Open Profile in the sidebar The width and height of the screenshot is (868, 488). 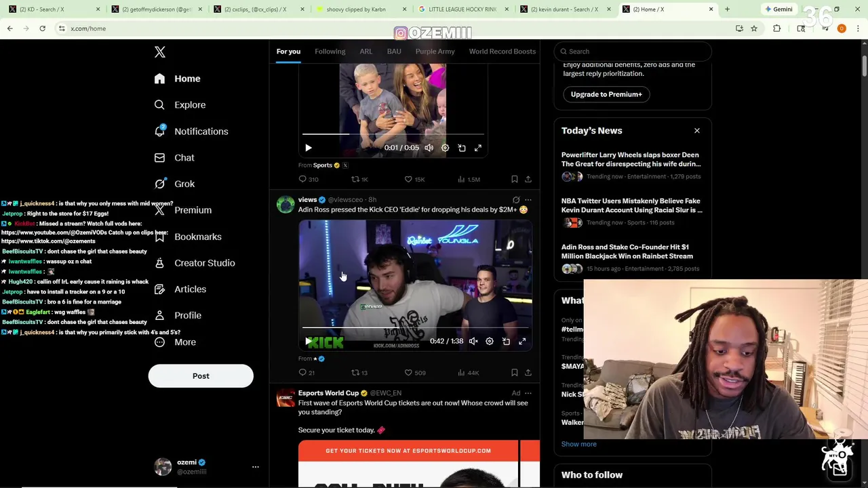pos(177,316)
